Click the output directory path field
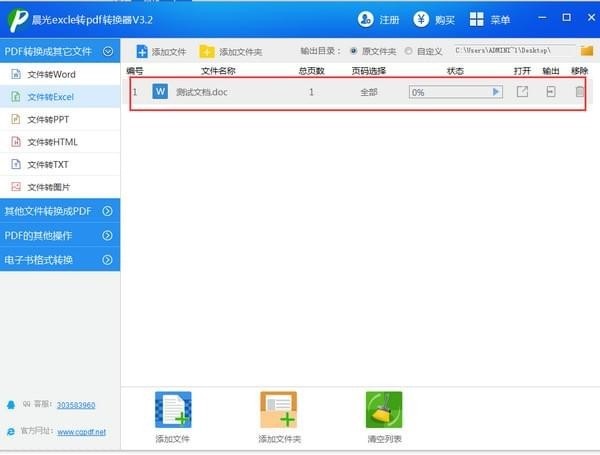600x455 pixels. (515, 51)
